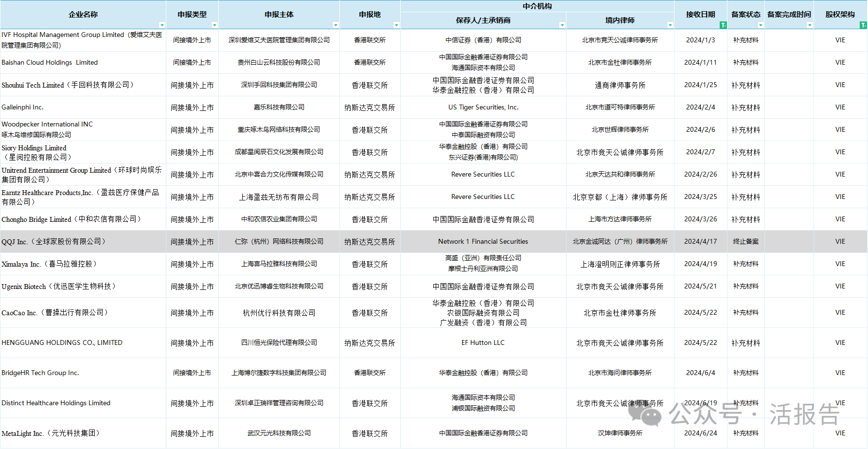Open the 备案状态 column filter dropdown
The width and height of the screenshot is (868, 449).
coord(761,25)
